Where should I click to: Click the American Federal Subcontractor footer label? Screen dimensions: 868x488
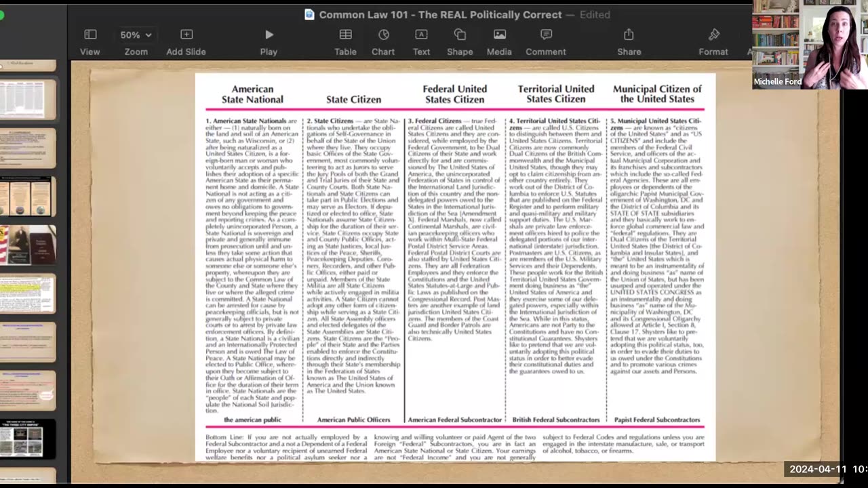[x=455, y=420]
